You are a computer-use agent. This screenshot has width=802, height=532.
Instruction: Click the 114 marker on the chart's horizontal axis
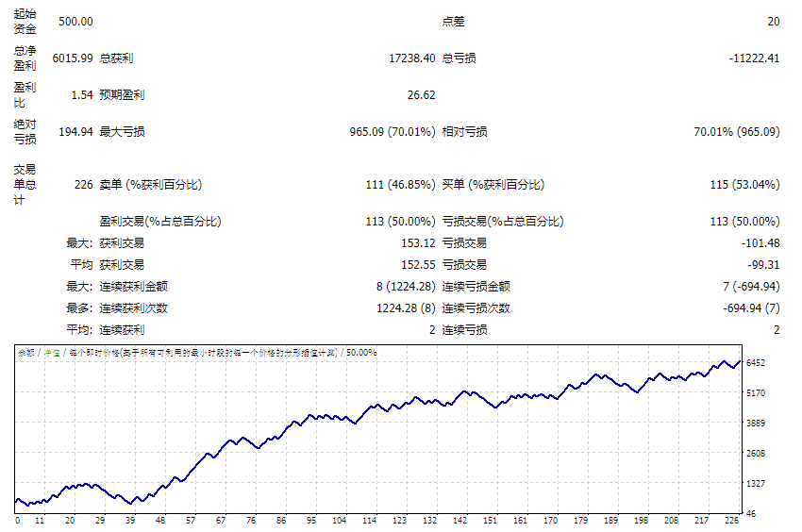(372, 520)
